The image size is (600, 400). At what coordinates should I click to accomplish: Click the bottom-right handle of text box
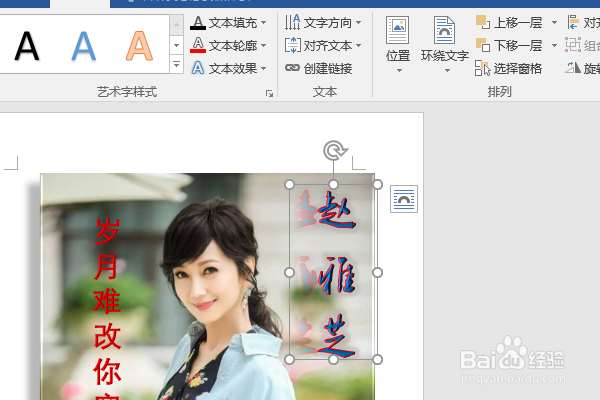pos(377,359)
